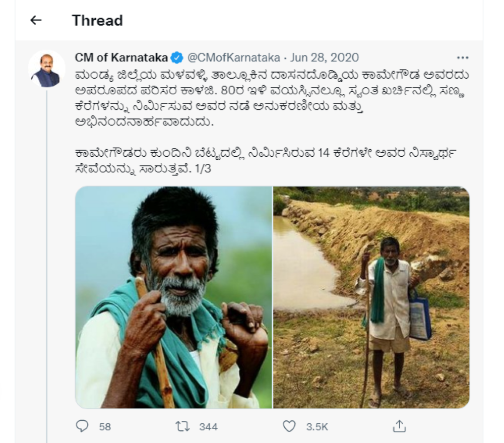
Task: Click the 3.5K likes count
Action: (317, 427)
